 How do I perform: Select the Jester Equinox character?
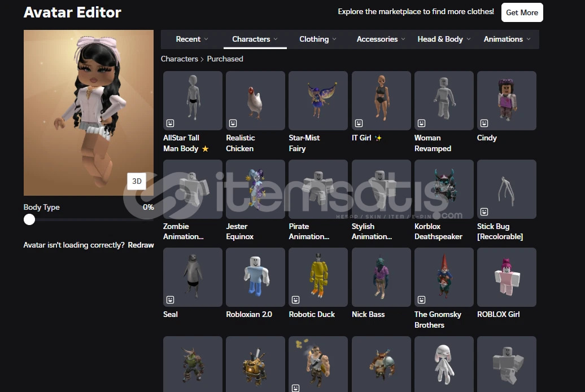tap(256, 190)
